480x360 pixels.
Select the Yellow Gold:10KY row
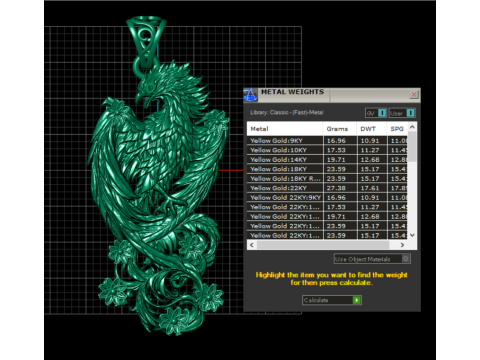point(327,150)
